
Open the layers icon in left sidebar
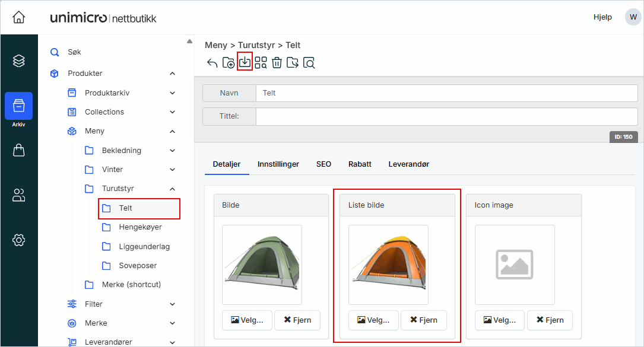19,61
